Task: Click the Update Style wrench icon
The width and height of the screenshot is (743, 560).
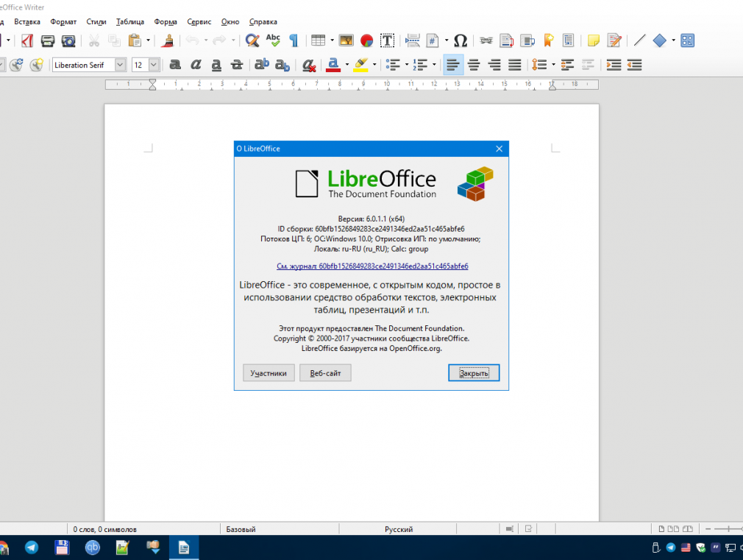Action: (x=16, y=65)
